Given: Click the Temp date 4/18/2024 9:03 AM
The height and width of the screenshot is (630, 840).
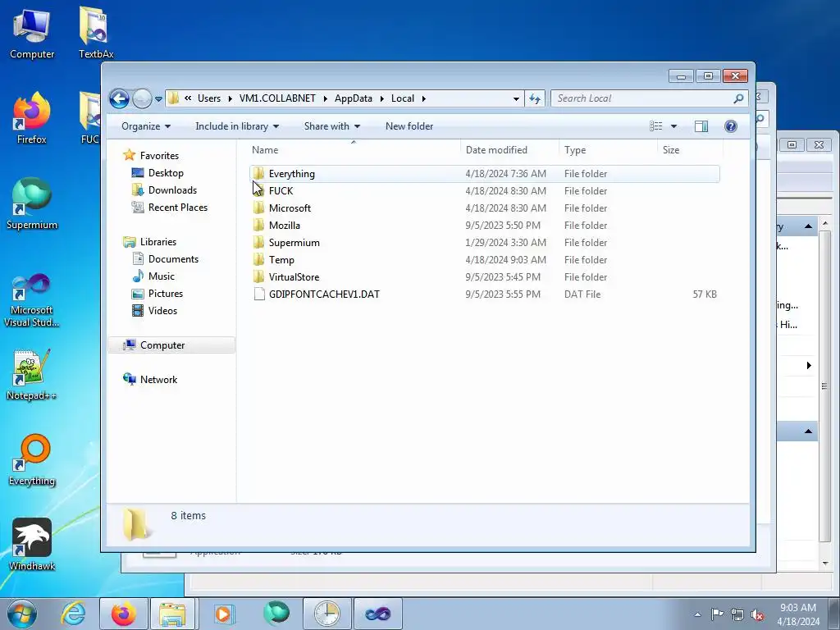Looking at the screenshot, I should 505,260.
